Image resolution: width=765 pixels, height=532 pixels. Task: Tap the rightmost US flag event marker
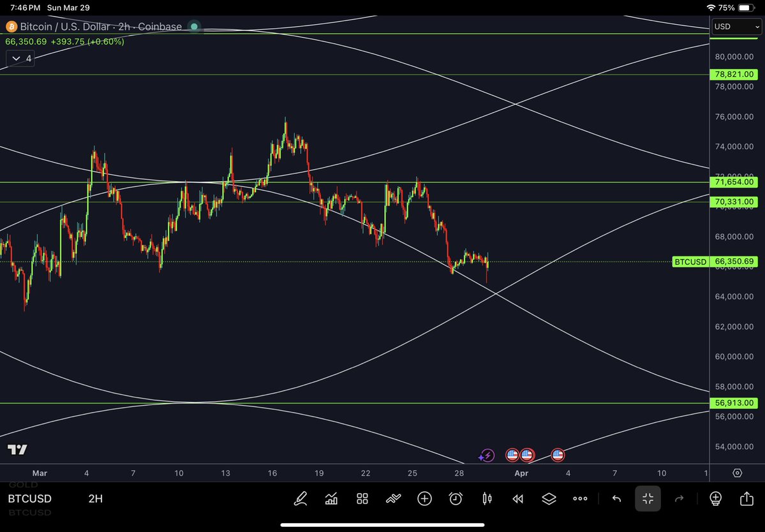pos(558,455)
